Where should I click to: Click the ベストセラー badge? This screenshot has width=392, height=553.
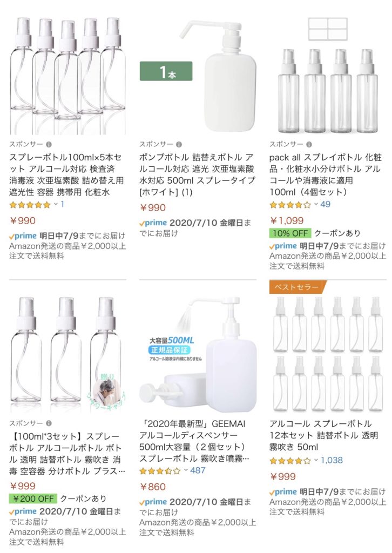(x=297, y=287)
